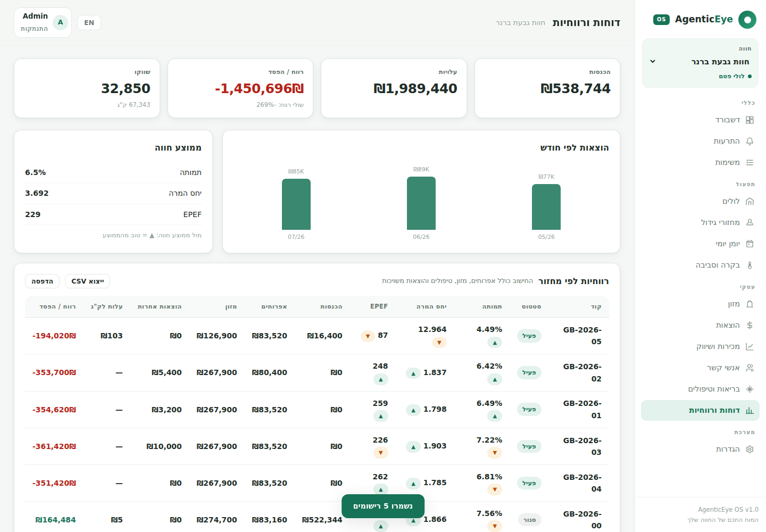
Task: Expand the חוות גבעת ברנר farm selector chevron
Action: click(653, 62)
